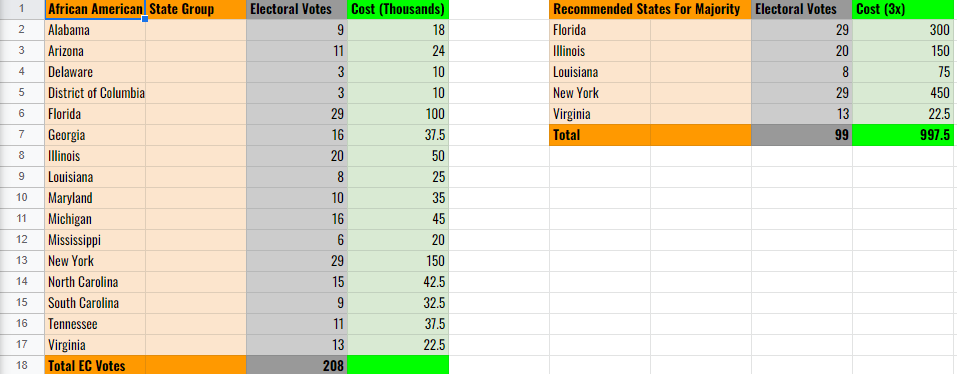Click row header number 18
The width and height of the screenshot is (957, 374).
pyautogui.click(x=22, y=365)
